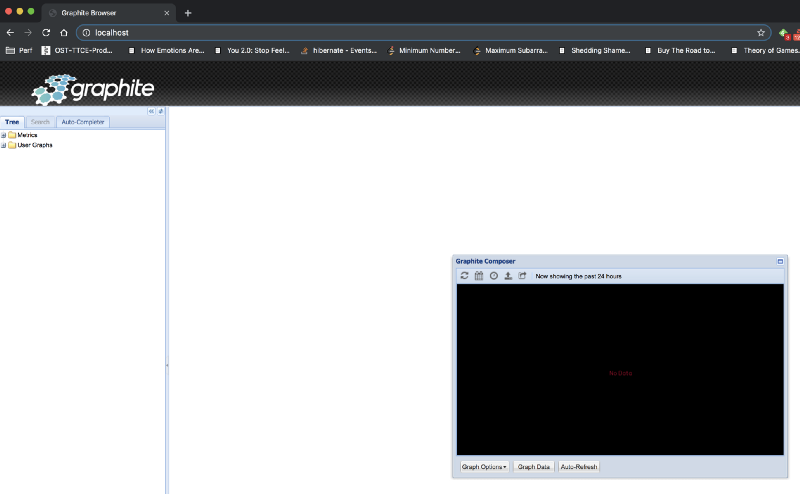Expand the User Graphs tree node
The width and height of the screenshot is (800, 494).
point(4,145)
